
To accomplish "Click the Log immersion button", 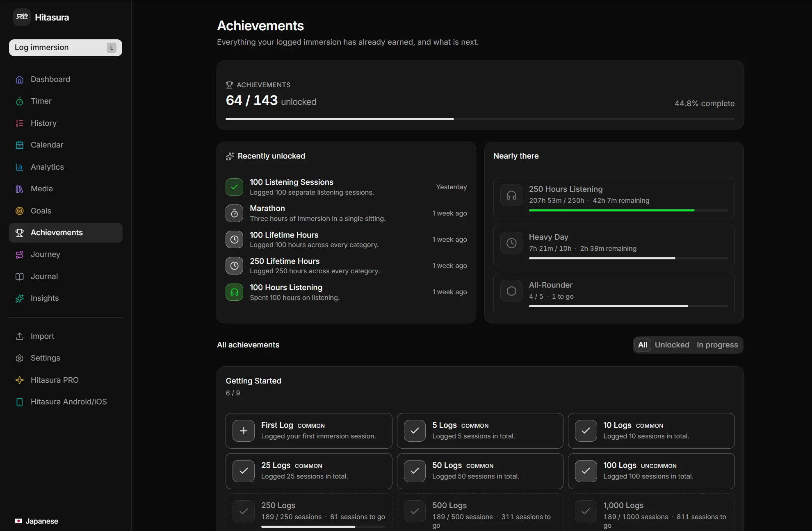I will [66, 48].
